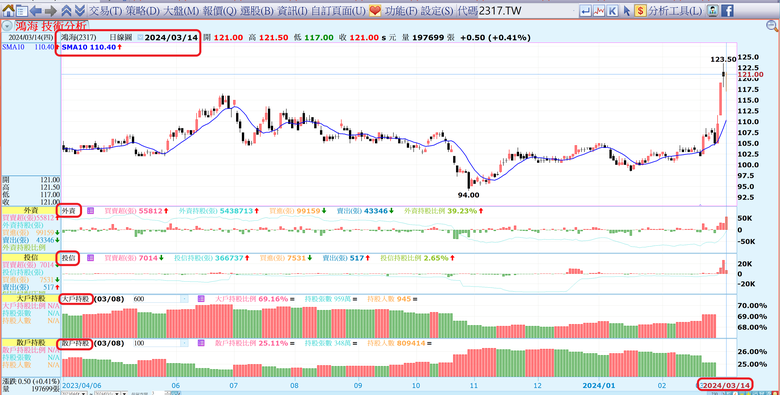
Task: Click the yellow 大戶持股 side panel header
Action: coord(30,298)
